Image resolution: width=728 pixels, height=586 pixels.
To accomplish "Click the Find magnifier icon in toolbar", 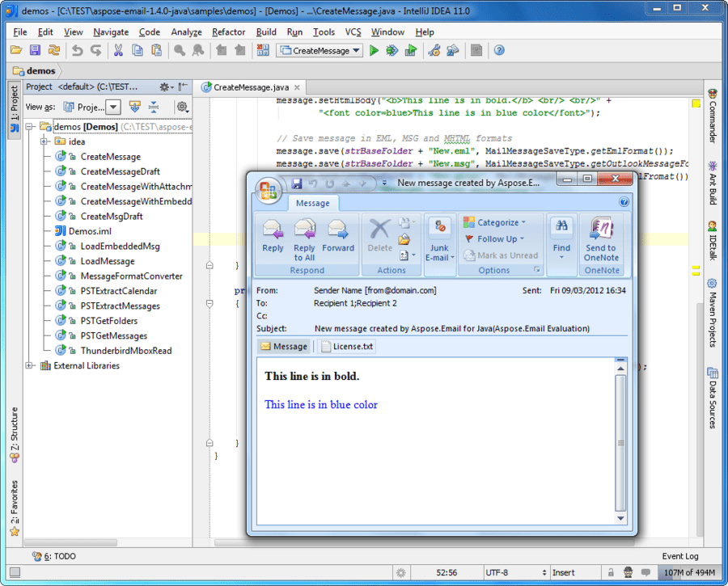I will tap(180, 50).
